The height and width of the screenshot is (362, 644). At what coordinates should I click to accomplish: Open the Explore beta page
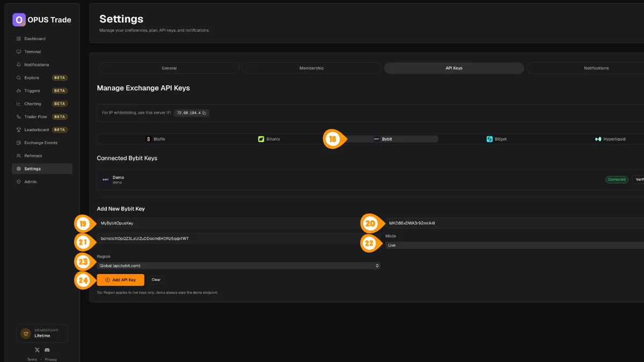coord(42,78)
